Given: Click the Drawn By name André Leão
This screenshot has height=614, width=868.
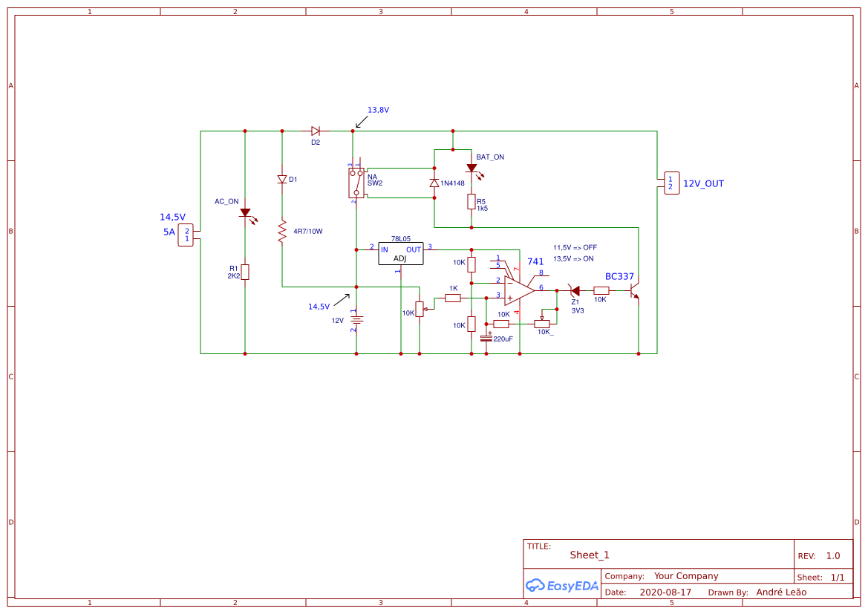Looking at the screenshot, I should tap(782, 592).
